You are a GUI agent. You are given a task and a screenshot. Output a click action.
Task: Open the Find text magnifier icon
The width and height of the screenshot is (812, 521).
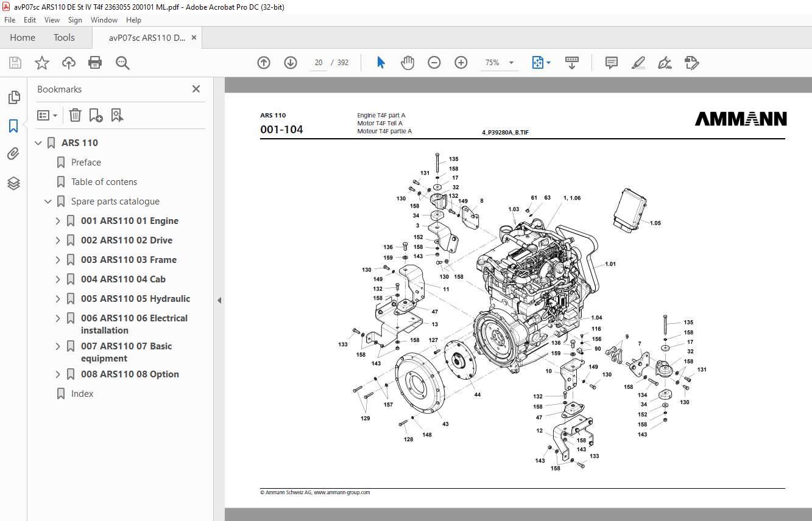click(x=122, y=63)
